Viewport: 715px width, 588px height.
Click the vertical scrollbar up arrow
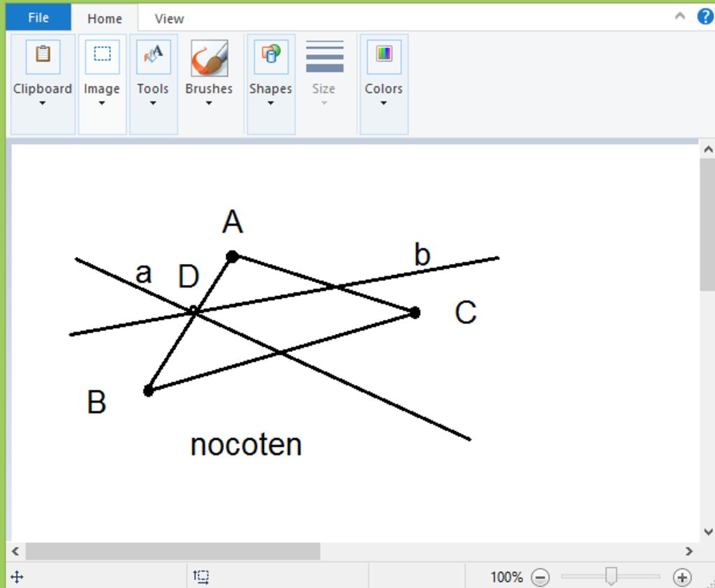point(708,149)
